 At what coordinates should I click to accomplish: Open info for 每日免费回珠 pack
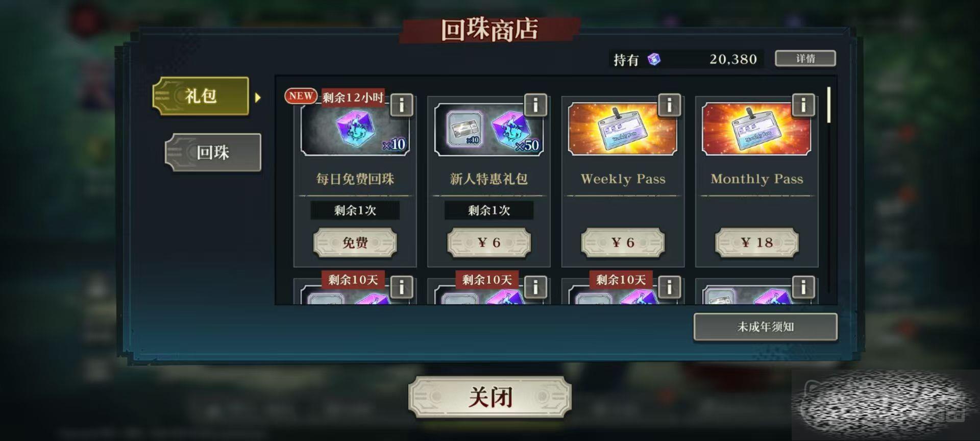tap(402, 105)
